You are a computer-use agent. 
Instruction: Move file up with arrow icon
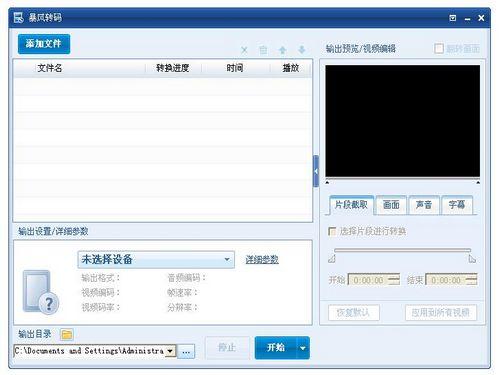point(282,50)
